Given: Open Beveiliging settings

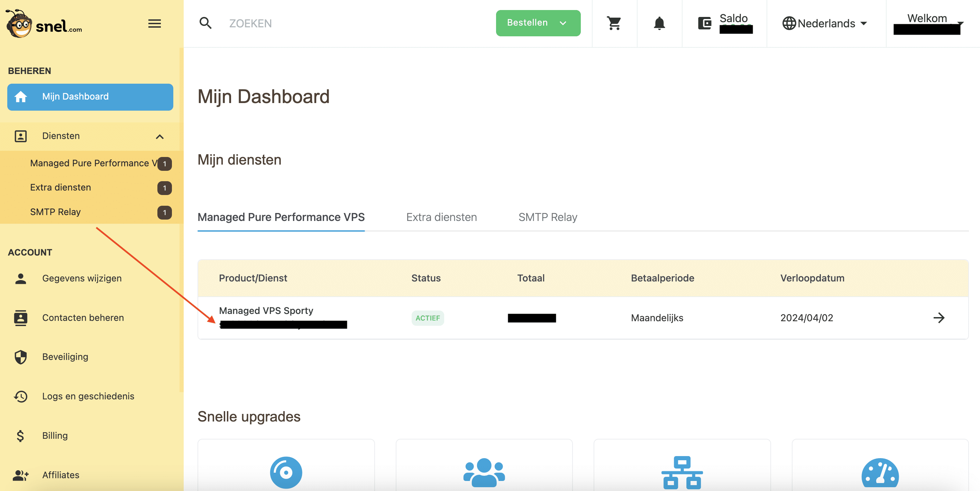Looking at the screenshot, I should click(65, 357).
